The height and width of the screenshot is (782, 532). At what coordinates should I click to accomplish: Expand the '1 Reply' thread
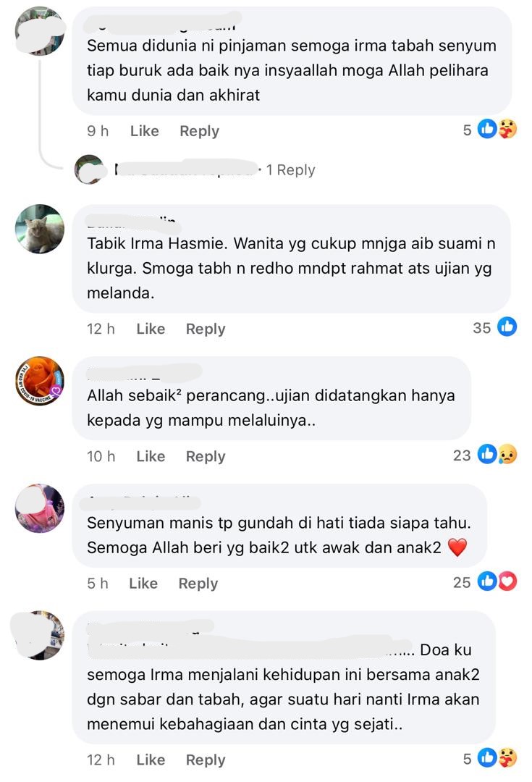click(290, 170)
